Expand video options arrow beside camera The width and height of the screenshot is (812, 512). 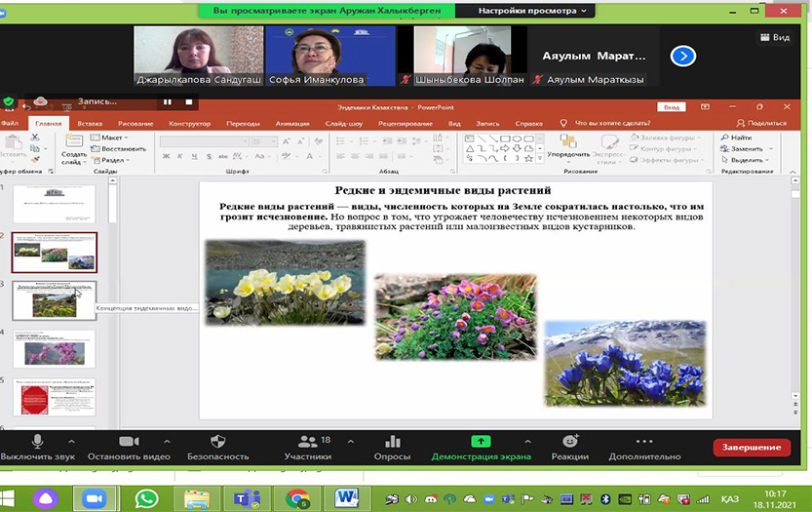pyautogui.click(x=167, y=441)
